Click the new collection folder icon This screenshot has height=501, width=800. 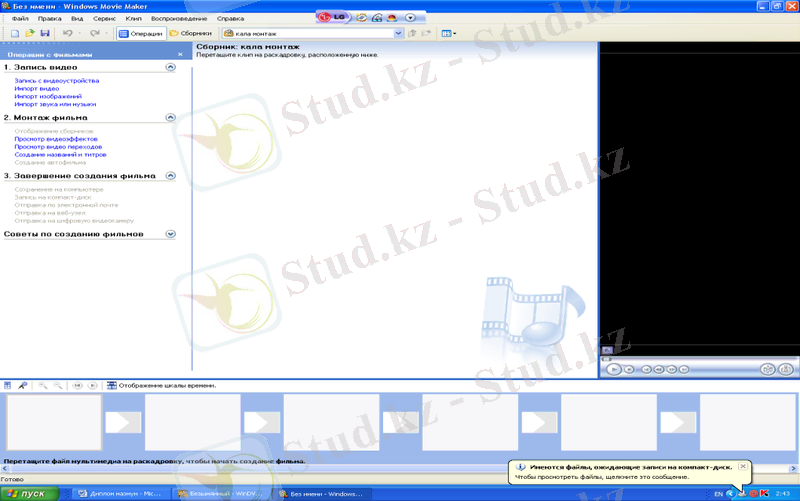point(427,33)
